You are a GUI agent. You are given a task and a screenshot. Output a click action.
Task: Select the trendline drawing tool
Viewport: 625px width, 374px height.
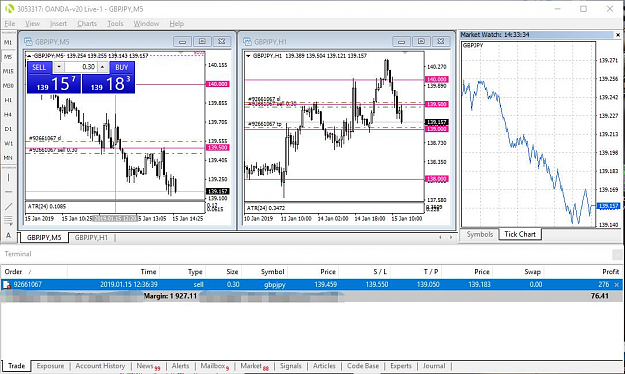[8, 206]
